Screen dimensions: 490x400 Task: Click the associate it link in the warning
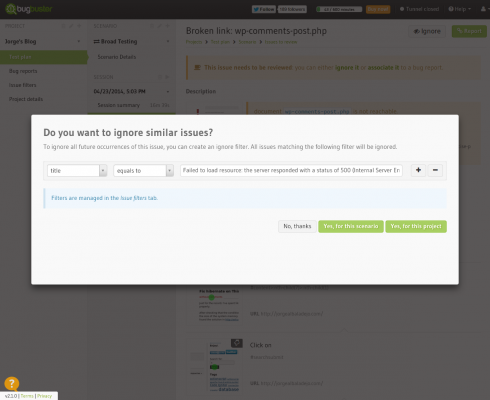[x=383, y=68]
